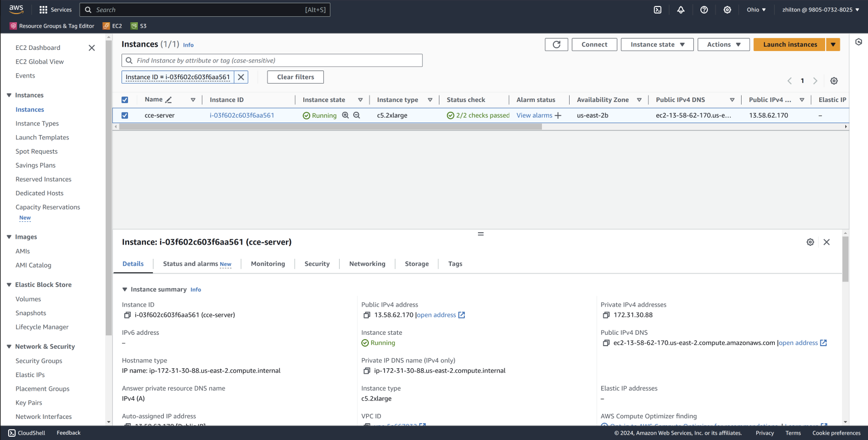Image resolution: width=868 pixels, height=440 pixels.
Task: Focus the top AWS search box
Action: 205,10
